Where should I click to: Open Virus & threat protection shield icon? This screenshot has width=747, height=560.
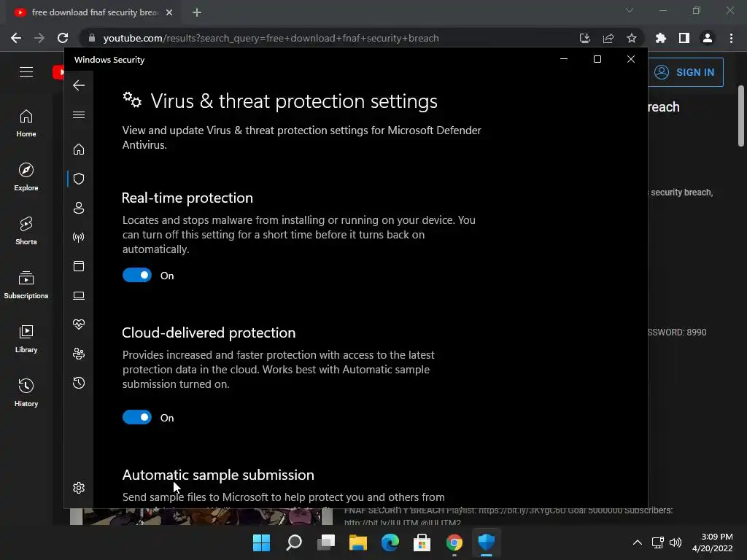click(x=79, y=179)
